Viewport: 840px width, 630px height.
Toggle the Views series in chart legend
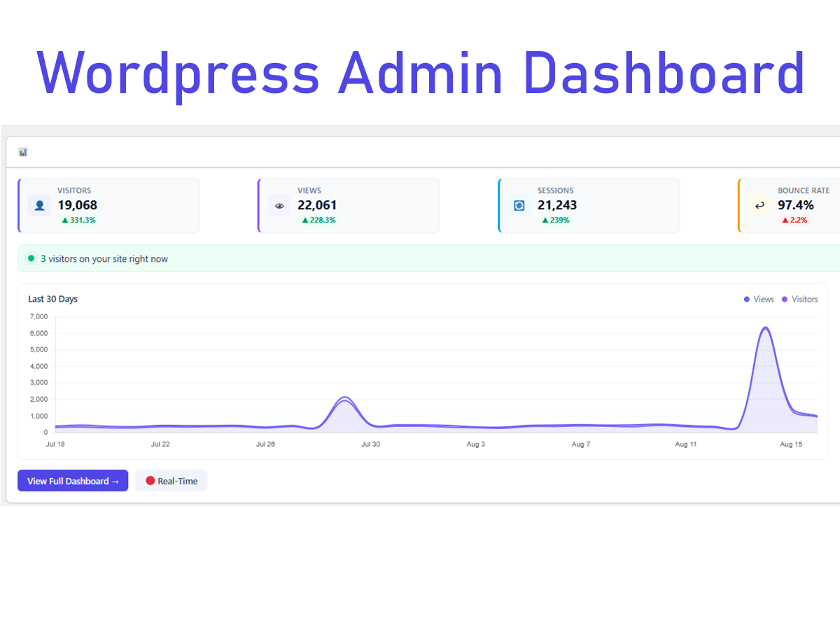(759, 299)
